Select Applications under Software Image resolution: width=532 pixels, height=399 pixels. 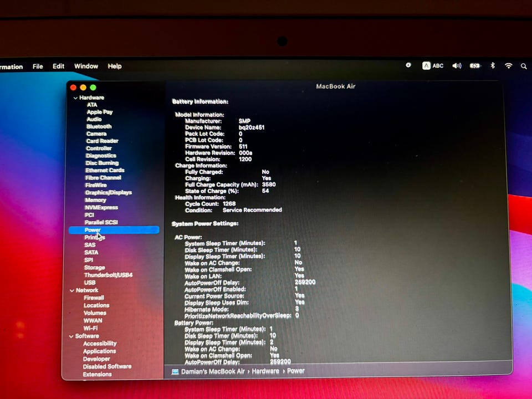click(x=99, y=351)
